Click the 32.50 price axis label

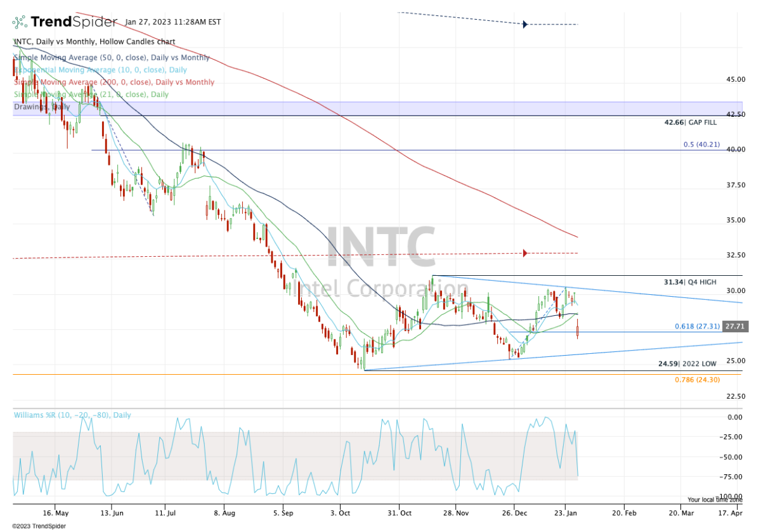click(x=736, y=256)
